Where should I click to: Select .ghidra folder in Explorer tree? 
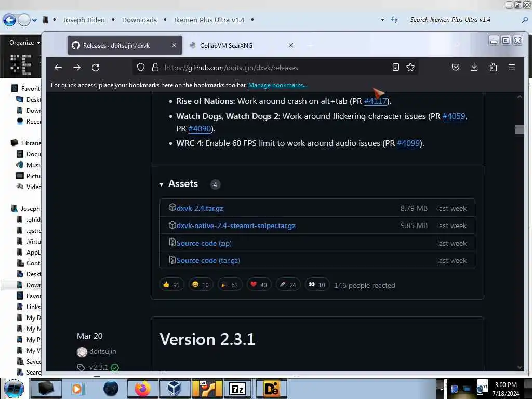pos(29,220)
